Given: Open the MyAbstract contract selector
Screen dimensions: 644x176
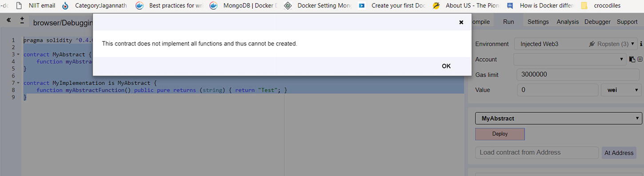Looking at the screenshot, I should click(x=559, y=119).
